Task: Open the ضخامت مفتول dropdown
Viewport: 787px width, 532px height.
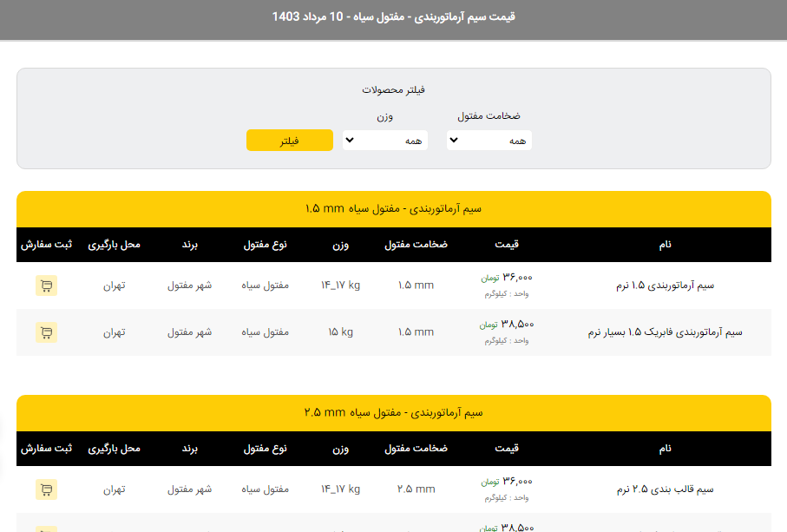Action: pos(489,141)
